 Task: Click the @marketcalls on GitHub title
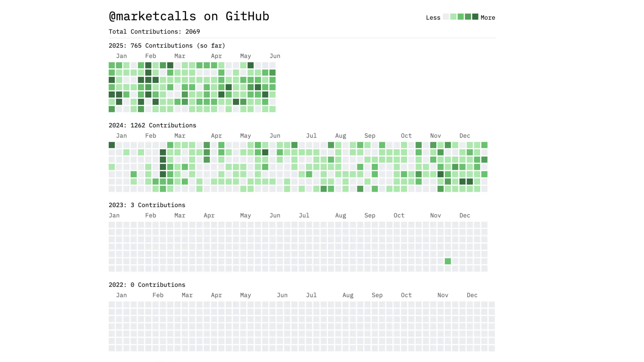[189, 16]
